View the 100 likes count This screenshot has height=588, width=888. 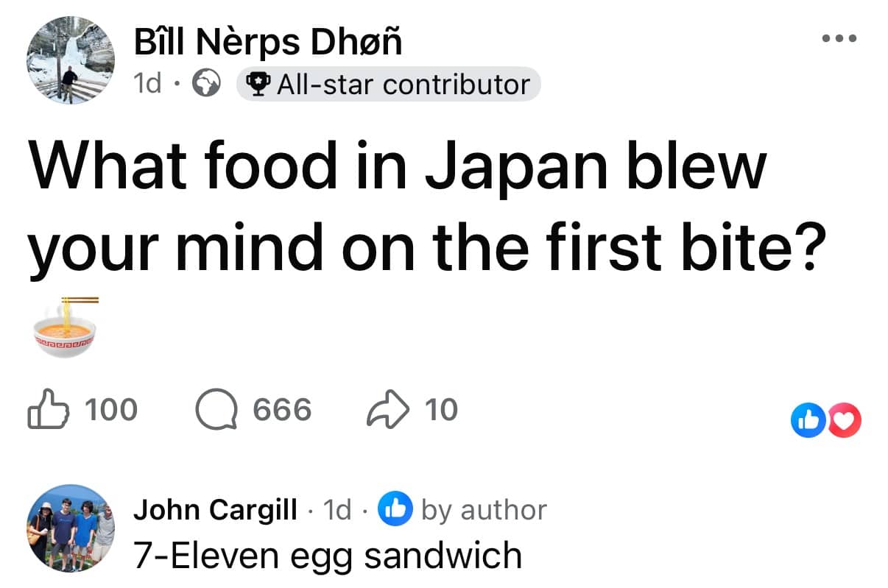tap(111, 410)
